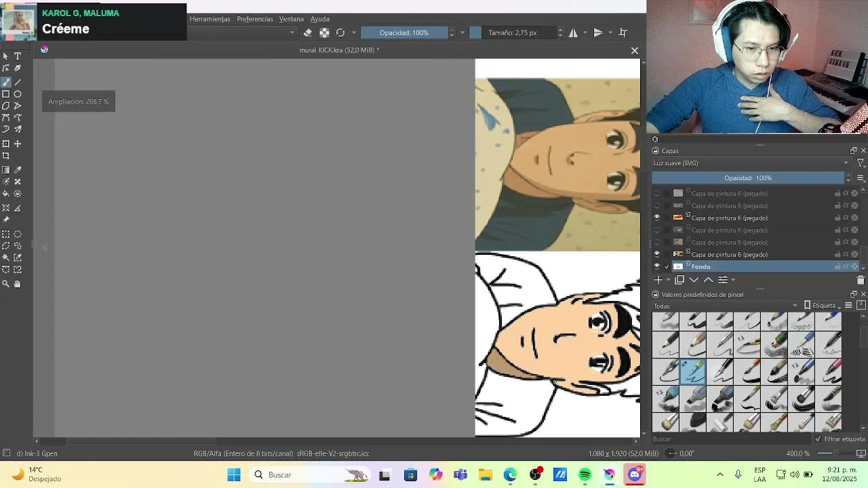Image resolution: width=868 pixels, height=488 pixels.
Task: Select the Contiguous Selection magic wand
Action: [6, 258]
